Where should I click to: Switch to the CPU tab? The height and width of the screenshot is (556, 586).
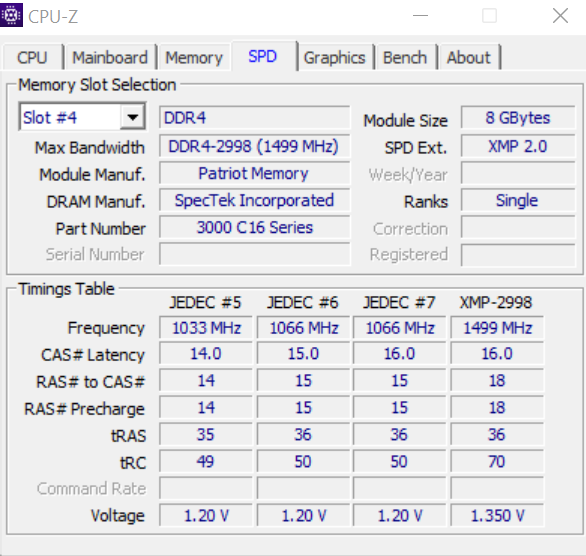pos(32,58)
